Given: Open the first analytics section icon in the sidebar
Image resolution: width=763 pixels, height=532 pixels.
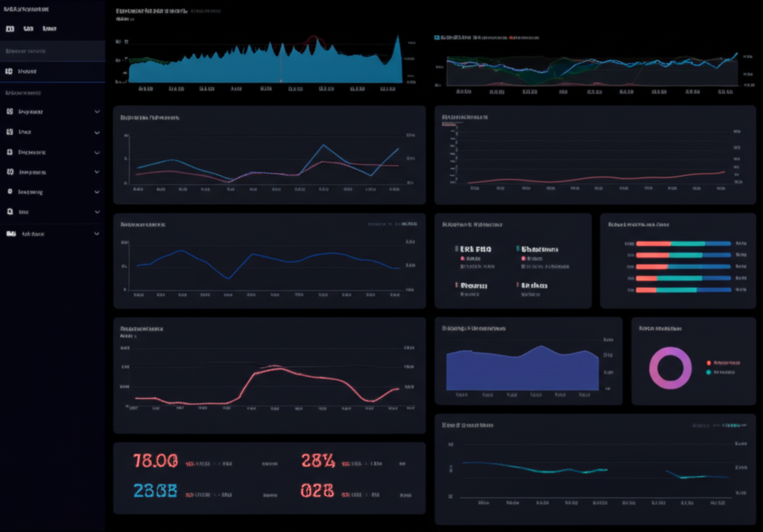Looking at the screenshot, I should [10, 110].
